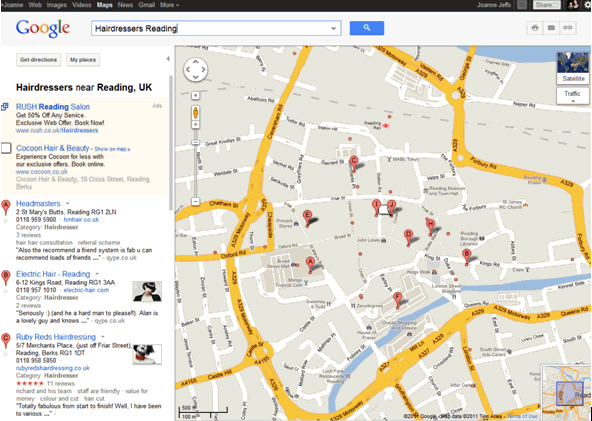Toggle the Satellite map view
The image size is (592, 421).
(573, 68)
